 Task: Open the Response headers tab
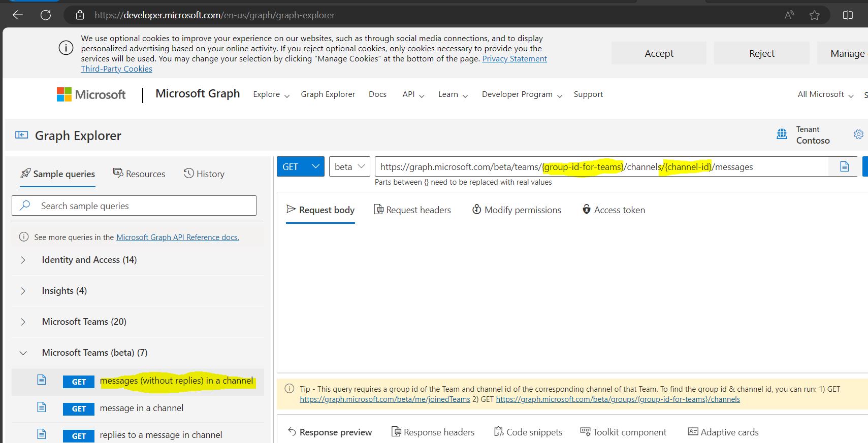pos(433,432)
